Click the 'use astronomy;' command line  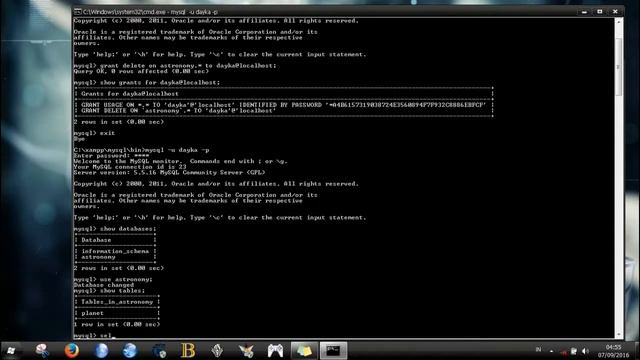113,280
